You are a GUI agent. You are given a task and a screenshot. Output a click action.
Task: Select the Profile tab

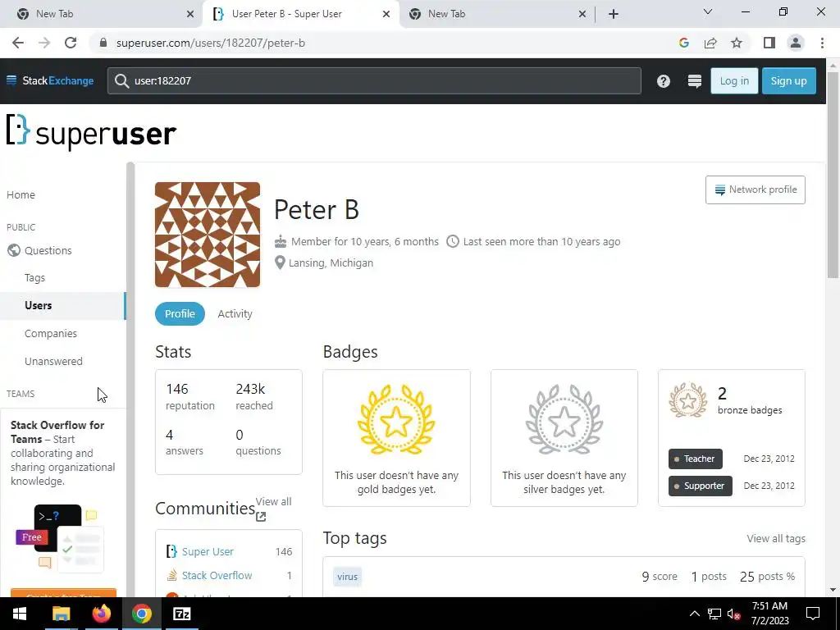pos(180,314)
